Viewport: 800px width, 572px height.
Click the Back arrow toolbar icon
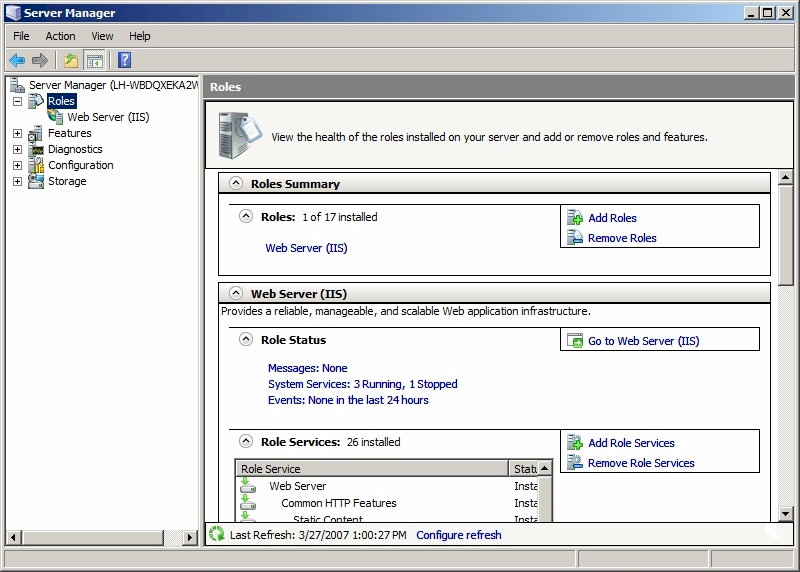coord(17,60)
